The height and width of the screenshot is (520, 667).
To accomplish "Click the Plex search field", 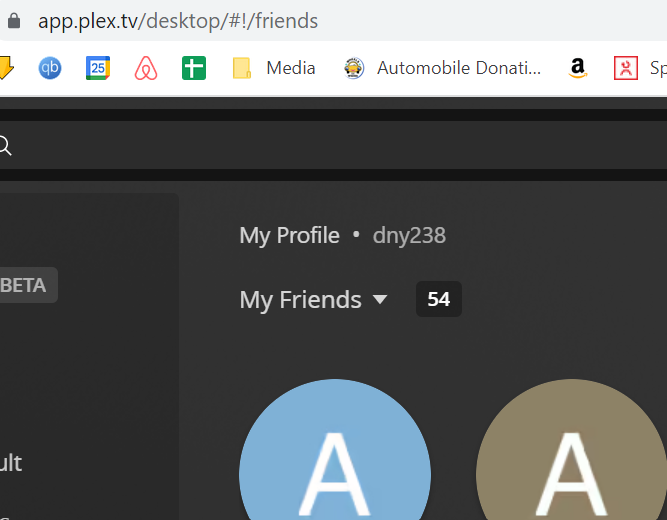I will (x=334, y=145).
